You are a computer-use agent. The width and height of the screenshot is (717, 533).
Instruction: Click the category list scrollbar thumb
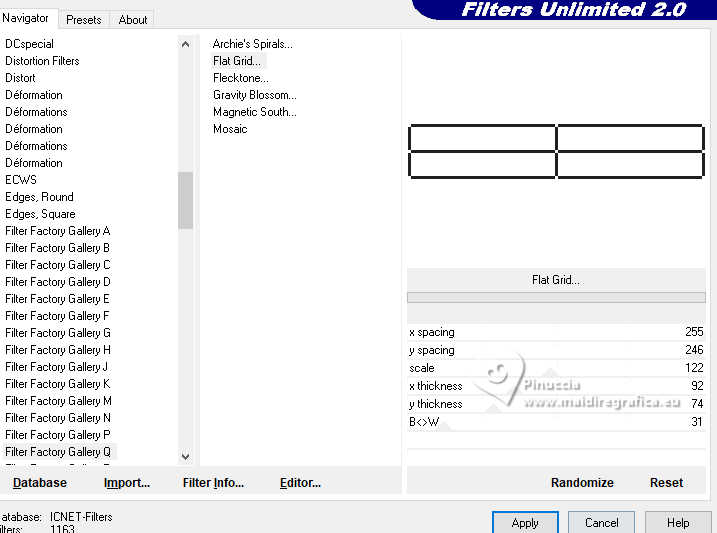pos(185,200)
